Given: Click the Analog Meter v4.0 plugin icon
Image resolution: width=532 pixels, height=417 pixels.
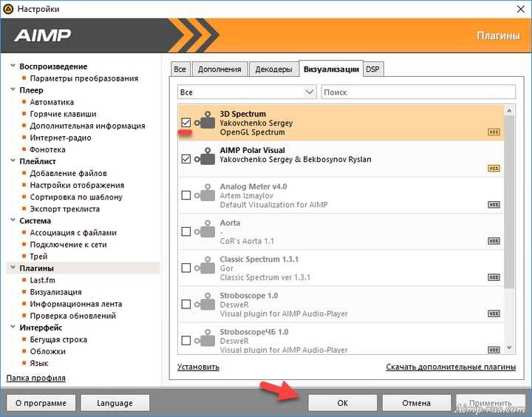Looking at the screenshot, I should click(205, 195).
